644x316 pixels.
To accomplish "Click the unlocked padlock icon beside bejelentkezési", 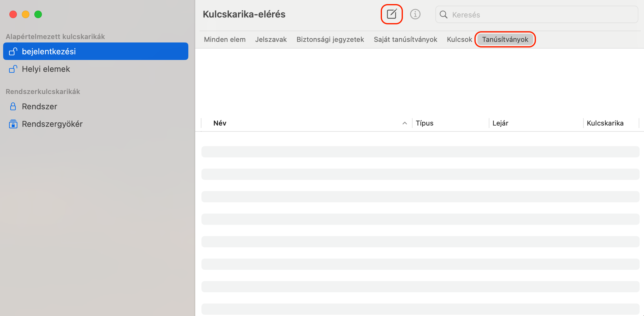I will click(13, 51).
